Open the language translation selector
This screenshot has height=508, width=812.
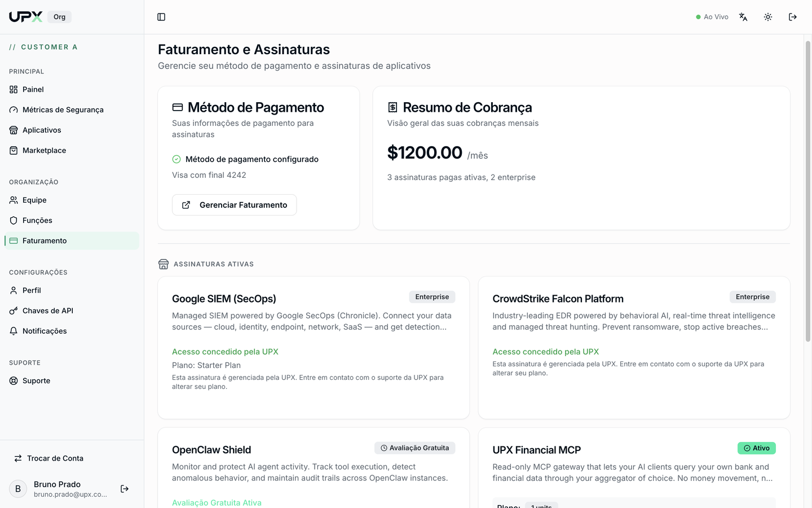click(x=743, y=17)
